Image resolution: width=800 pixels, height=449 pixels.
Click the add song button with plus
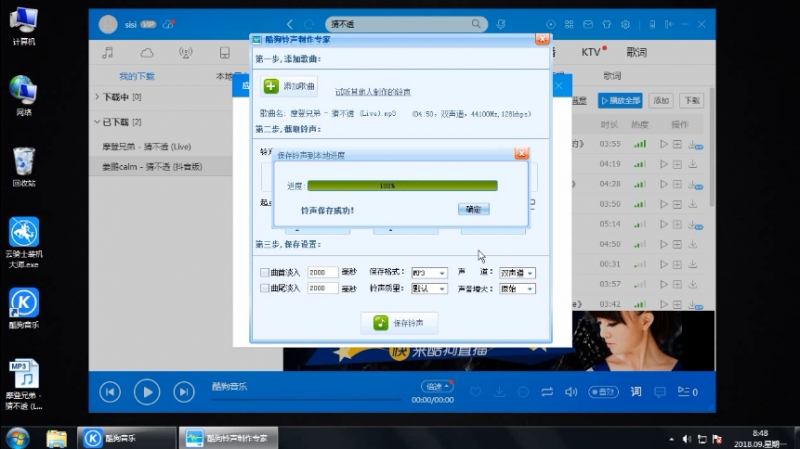pyautogui.click(x=289, y=86)
